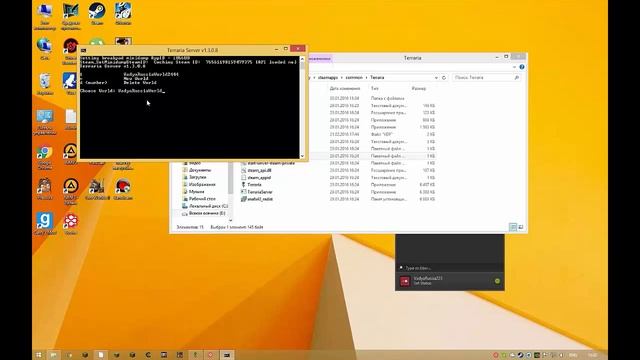Select the steam_api.dll file icon

[243, 170]
